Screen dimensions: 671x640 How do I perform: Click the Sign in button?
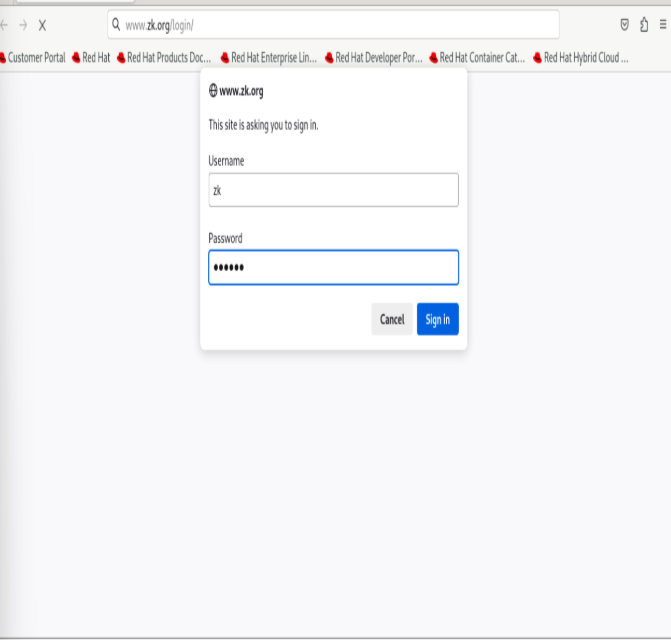437,319
